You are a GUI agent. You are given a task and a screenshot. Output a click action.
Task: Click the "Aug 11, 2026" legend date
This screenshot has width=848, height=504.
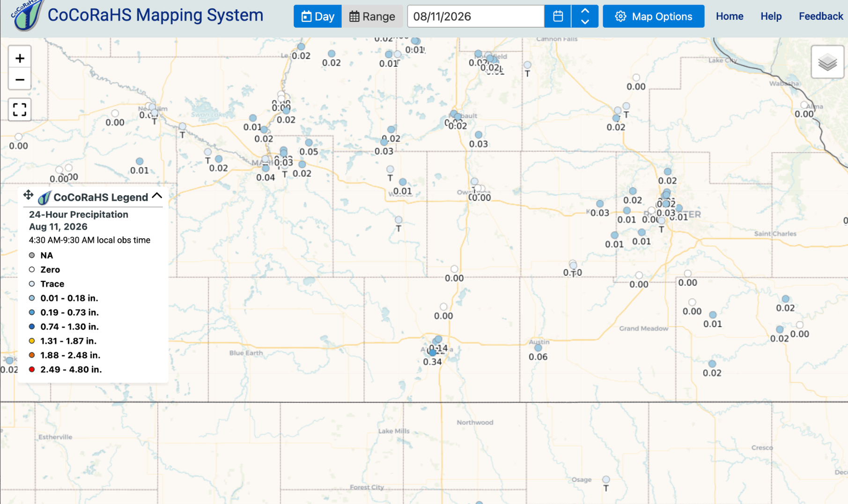click(58, 226)
